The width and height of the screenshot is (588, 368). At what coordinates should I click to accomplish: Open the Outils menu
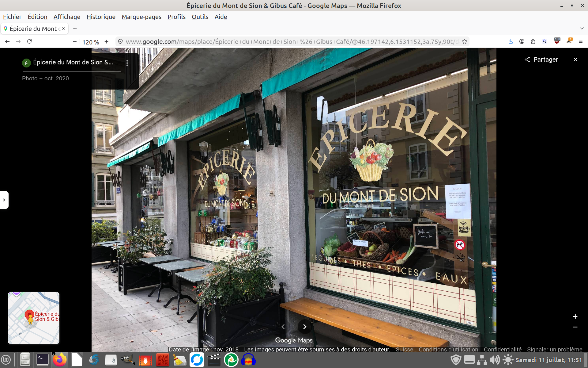[x=200, y=17]
